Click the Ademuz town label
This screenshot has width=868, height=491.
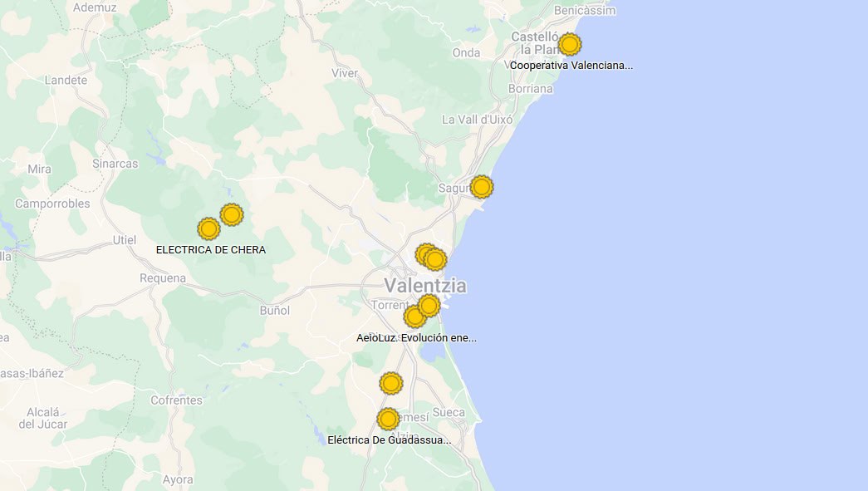pos(95,7)
